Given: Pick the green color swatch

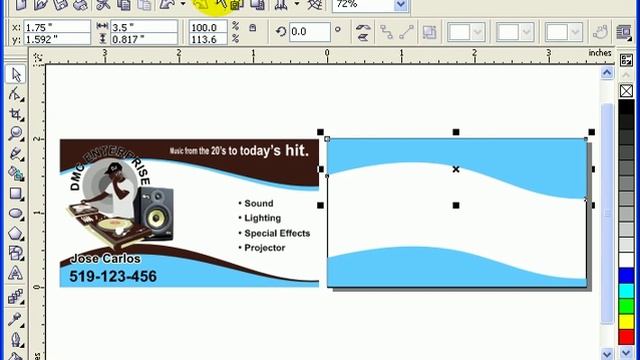Looking at the screenshot, I should click(x=626, y=307).
